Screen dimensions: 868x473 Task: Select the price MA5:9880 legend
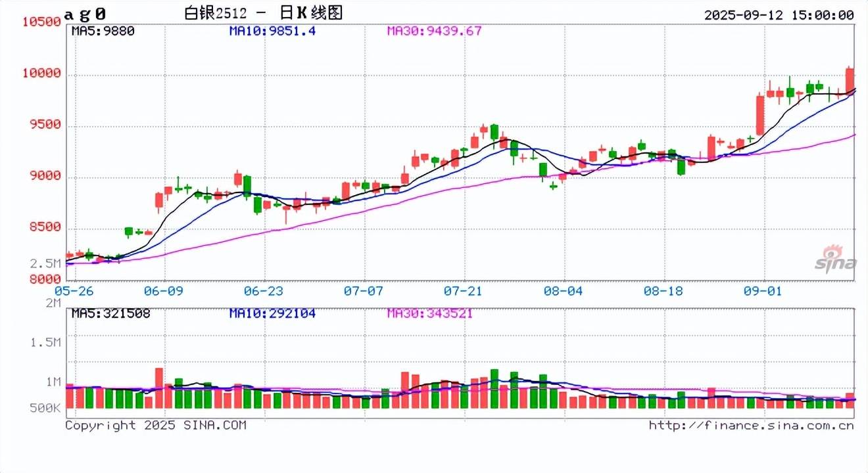pyautogui.click(x=103, y=31)
